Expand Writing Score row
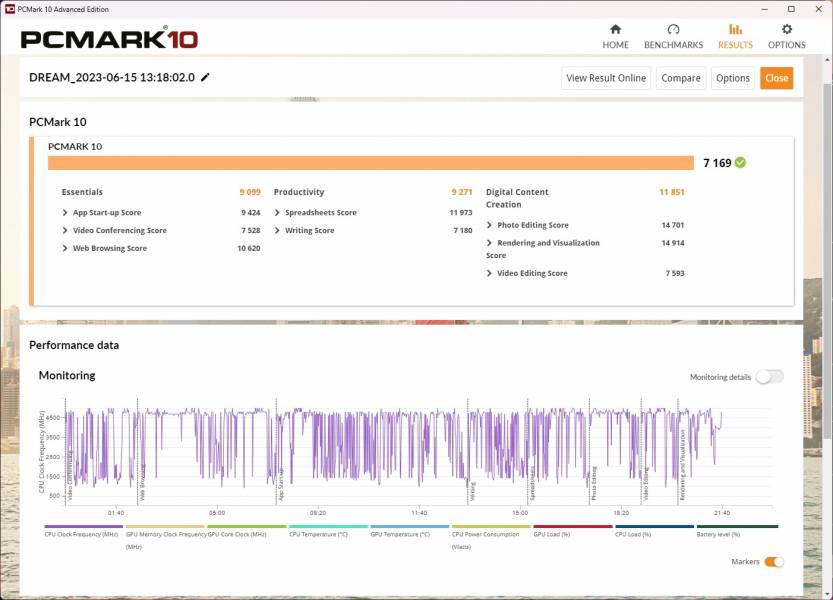The width and height of the screenshot is (833, 600). 277,230
